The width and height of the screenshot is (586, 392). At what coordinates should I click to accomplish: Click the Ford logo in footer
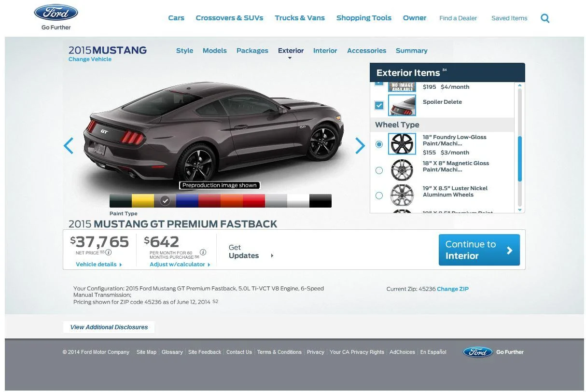pyautogui.click(x=477, y=352)
